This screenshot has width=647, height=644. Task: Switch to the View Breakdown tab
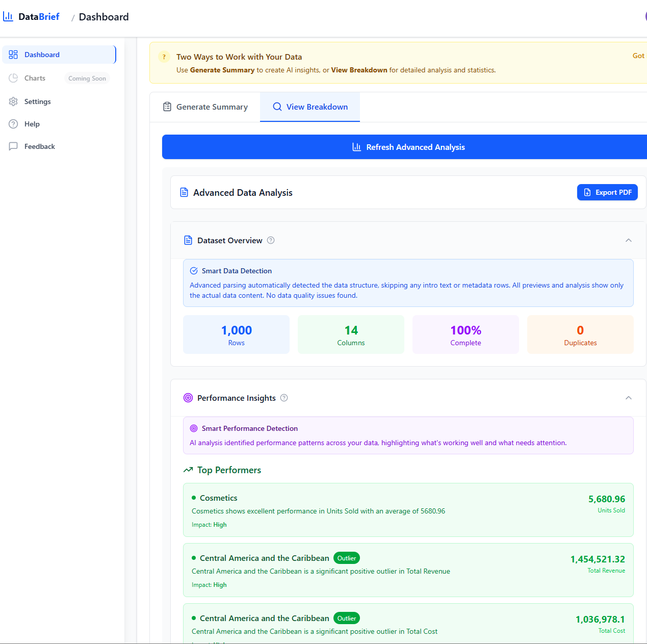[310, 107]
